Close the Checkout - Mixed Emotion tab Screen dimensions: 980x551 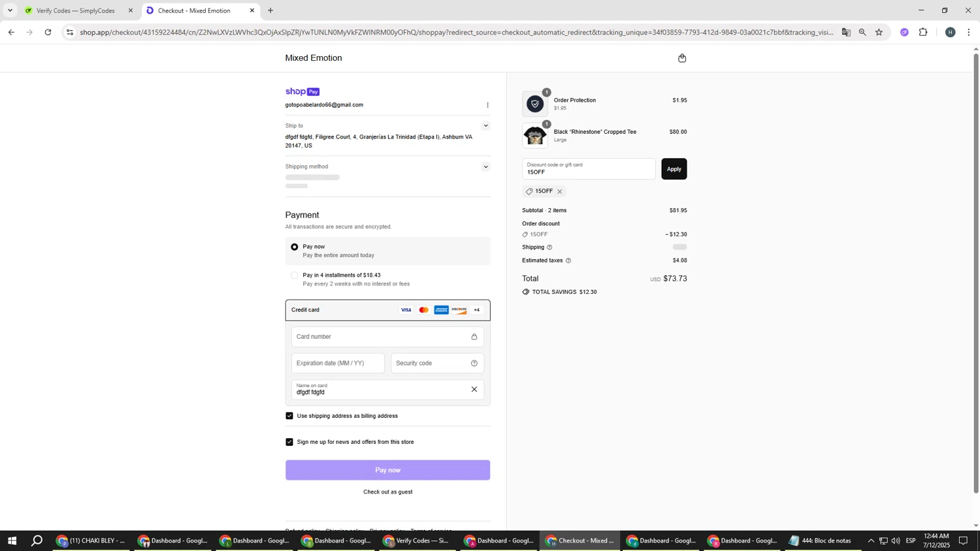click(x=252, y=10)
